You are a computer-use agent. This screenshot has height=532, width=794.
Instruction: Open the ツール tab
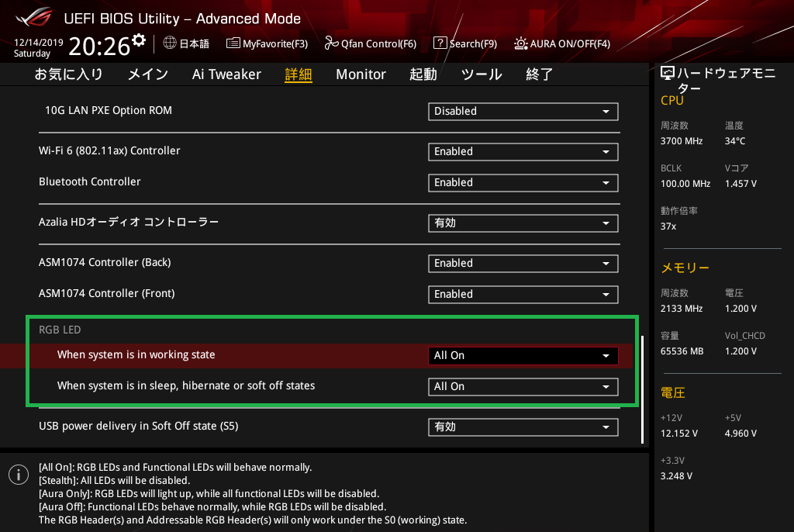click(482, 74)
